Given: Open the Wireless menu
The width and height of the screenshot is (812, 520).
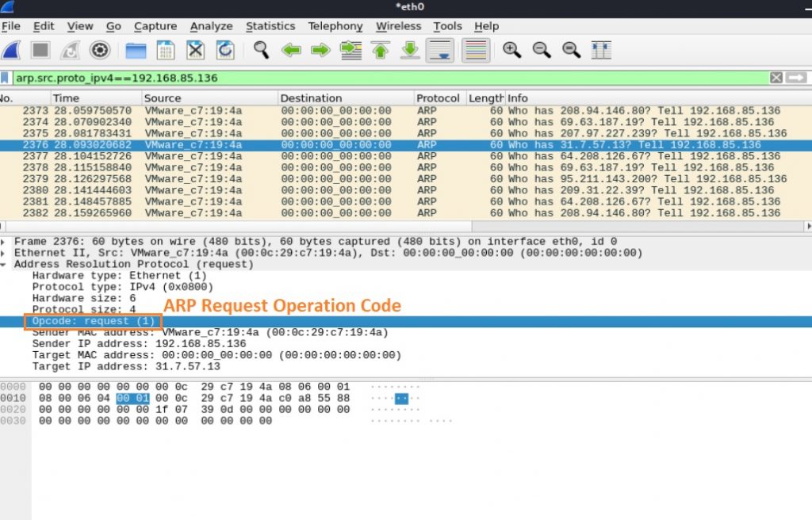Looking at the screenshot, I should coord(398,26).
